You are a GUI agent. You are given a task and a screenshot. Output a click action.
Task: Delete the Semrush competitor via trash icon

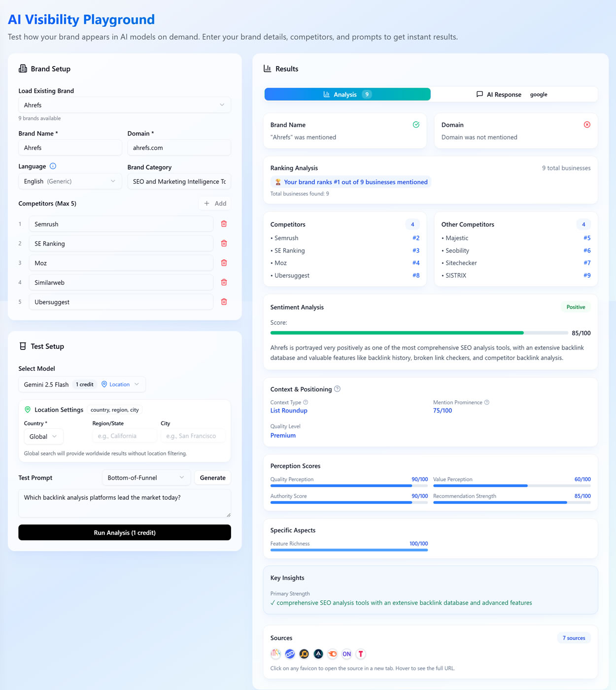pyautogui.click(x=224, y=224)
